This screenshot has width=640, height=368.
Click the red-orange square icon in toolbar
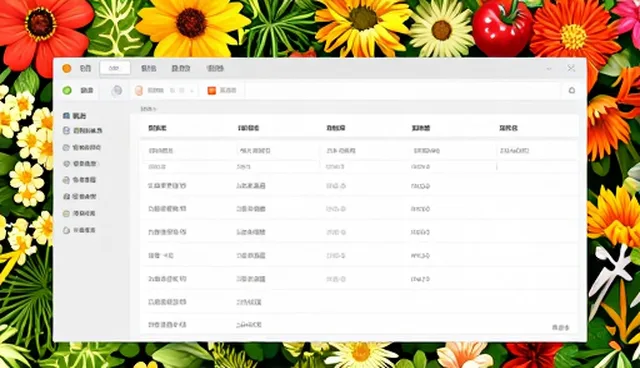pyautogui.click(x=211, y=91)
